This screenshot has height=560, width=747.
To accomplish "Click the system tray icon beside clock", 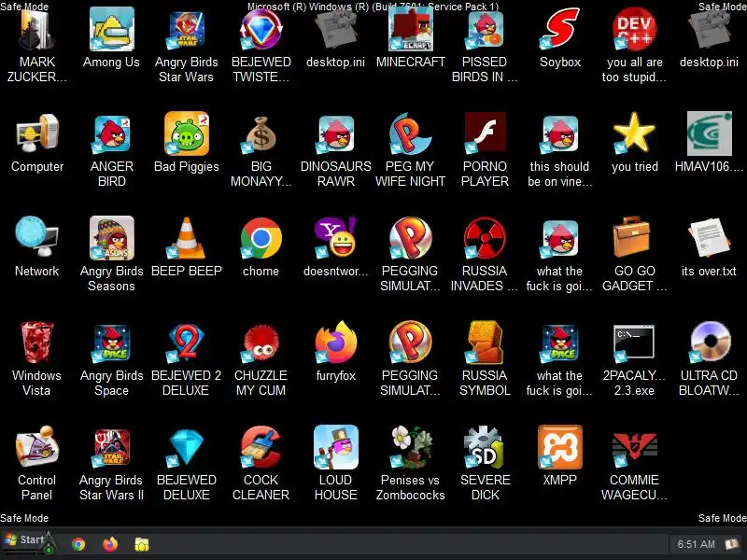I will (x=732, y=544).
